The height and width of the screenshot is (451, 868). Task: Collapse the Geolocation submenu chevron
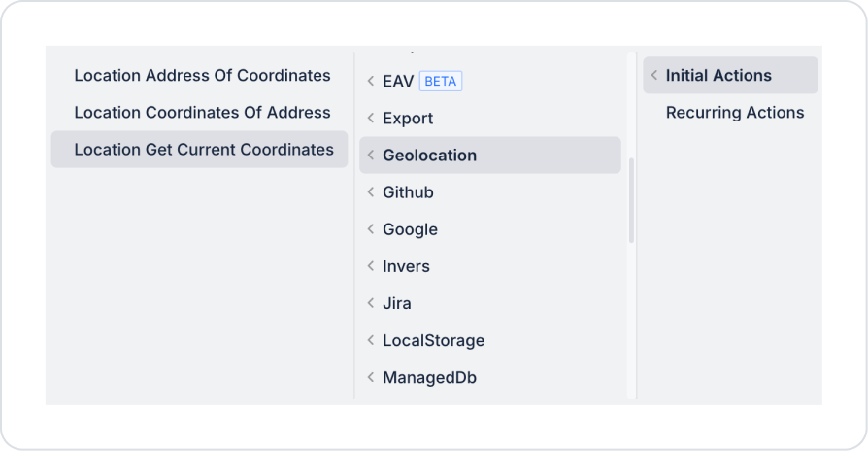[x=371, y=156]
